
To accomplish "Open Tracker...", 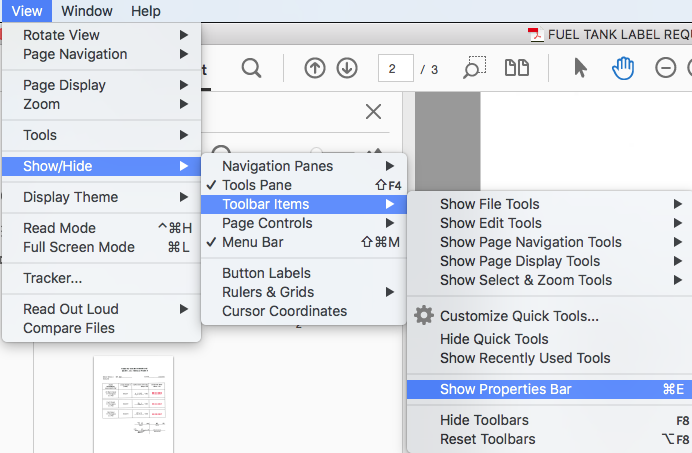I will pos(102,278).
